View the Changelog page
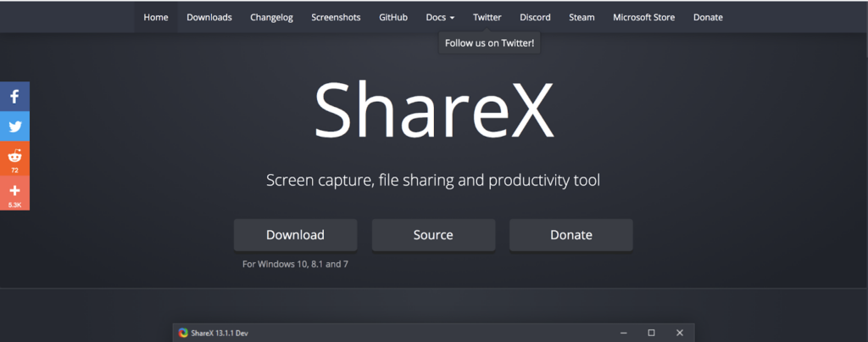 click(x=271, y=17)
